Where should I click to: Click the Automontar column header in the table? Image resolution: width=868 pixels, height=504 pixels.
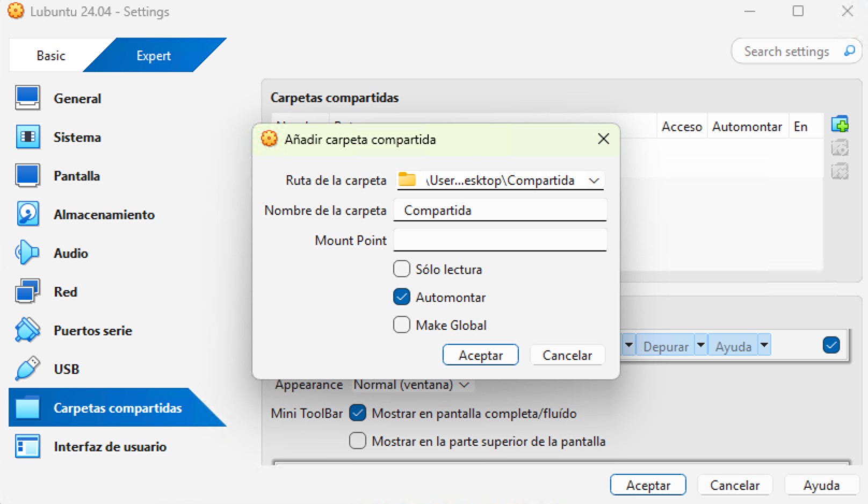[x=747, y=126]
